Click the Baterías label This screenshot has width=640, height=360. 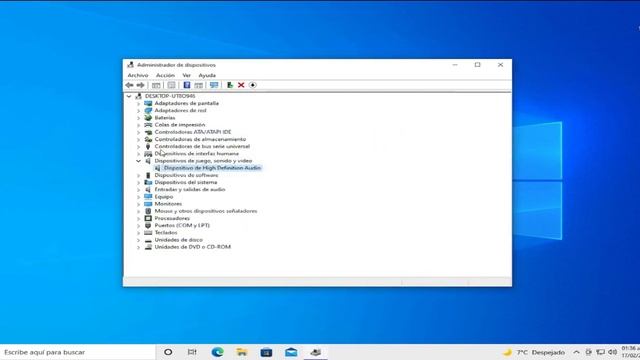coord(165,118)
